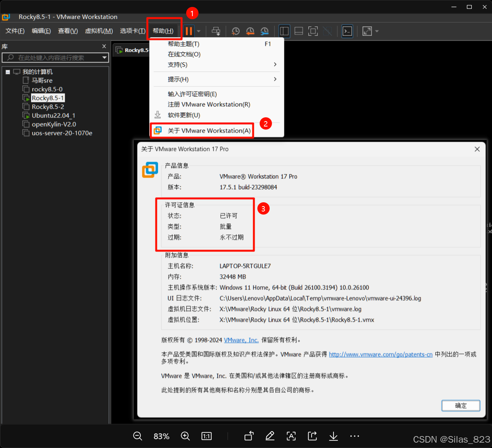Take a snapshot with the clock-plus icon
492x448 pixels.
(235, 31)
